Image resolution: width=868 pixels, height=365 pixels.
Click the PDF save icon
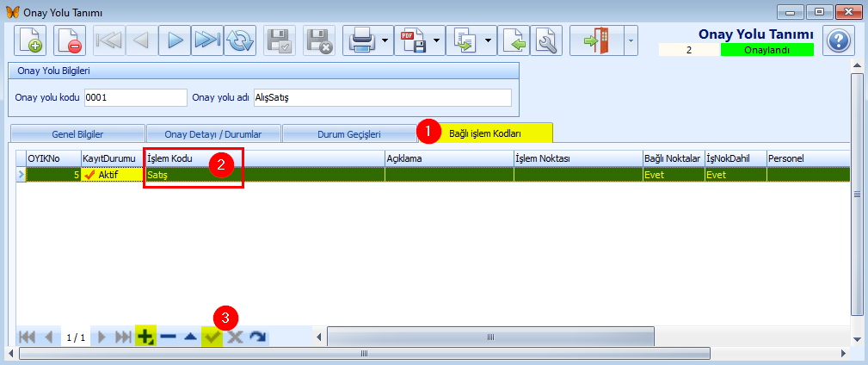(413, 40)
